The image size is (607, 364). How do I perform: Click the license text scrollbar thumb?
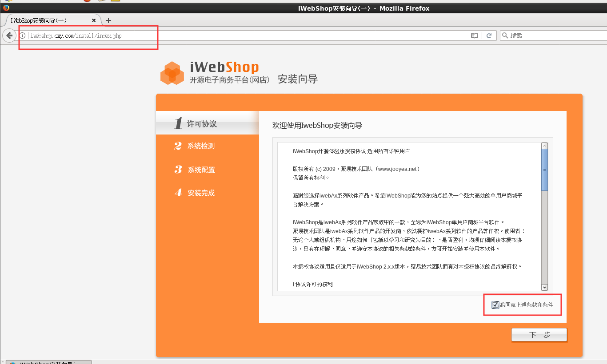tap(544, 170)
